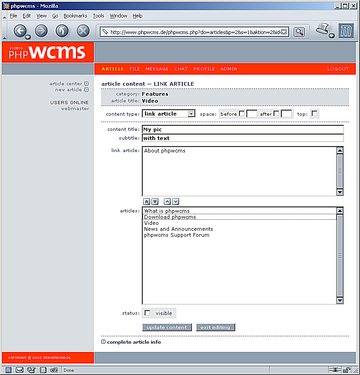Move linked article to top with the first arrow button

click(147, 201)
